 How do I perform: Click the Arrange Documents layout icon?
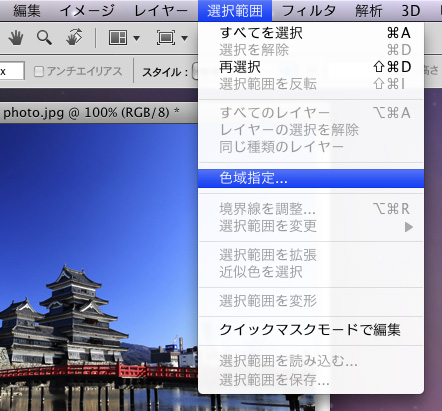[118, 38]
